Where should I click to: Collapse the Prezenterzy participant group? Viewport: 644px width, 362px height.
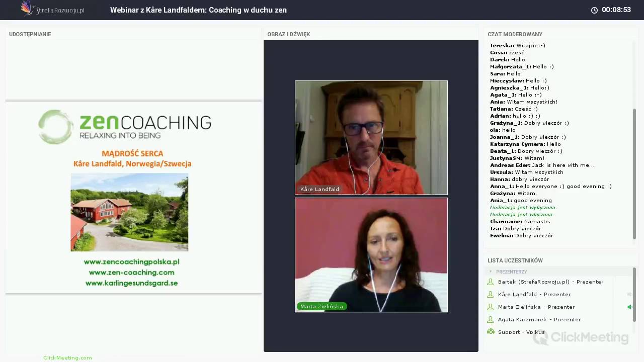point(491,271)
